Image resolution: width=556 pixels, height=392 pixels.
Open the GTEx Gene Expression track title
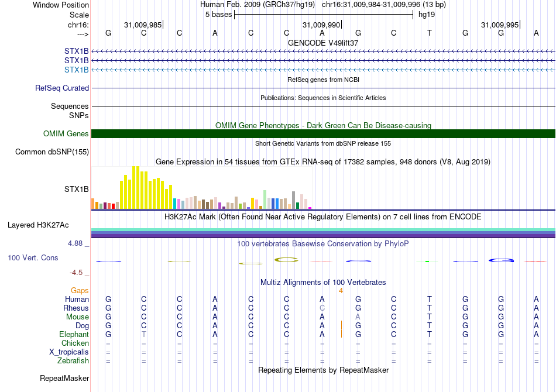[323, 162]
